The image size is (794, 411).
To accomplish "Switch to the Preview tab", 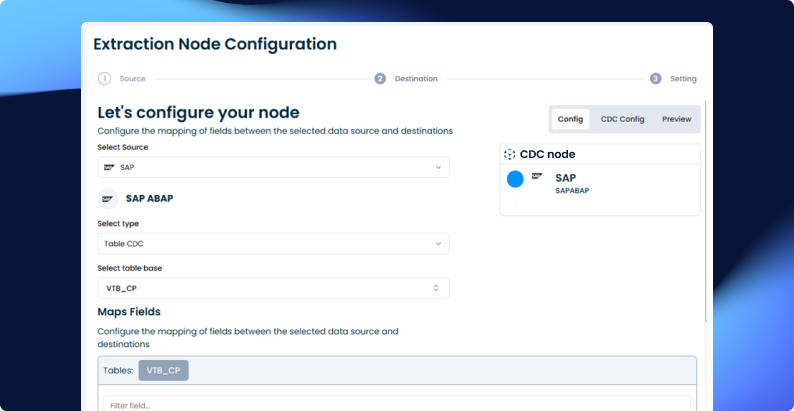I will [676, 119].
